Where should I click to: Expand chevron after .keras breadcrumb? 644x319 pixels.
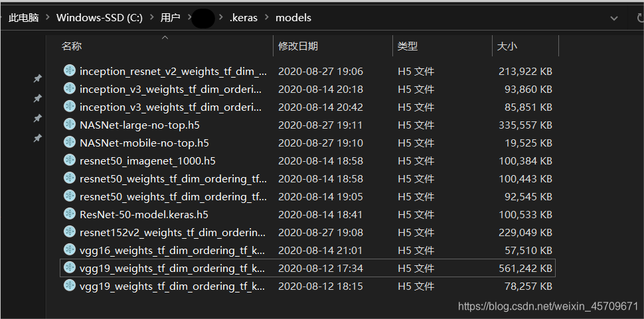(x=267, y=18)
